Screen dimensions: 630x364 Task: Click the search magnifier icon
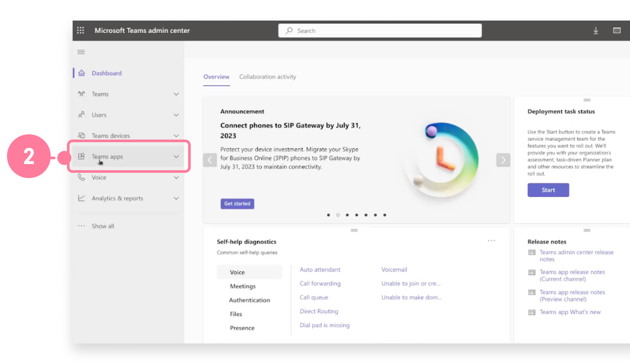pyautogui.click(x=289, y=31)
